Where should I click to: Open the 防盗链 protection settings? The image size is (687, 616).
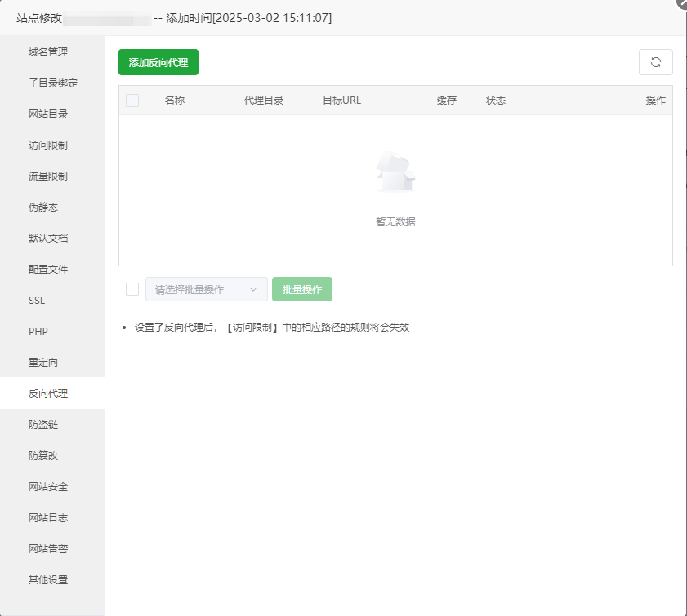tap(47, 424)
